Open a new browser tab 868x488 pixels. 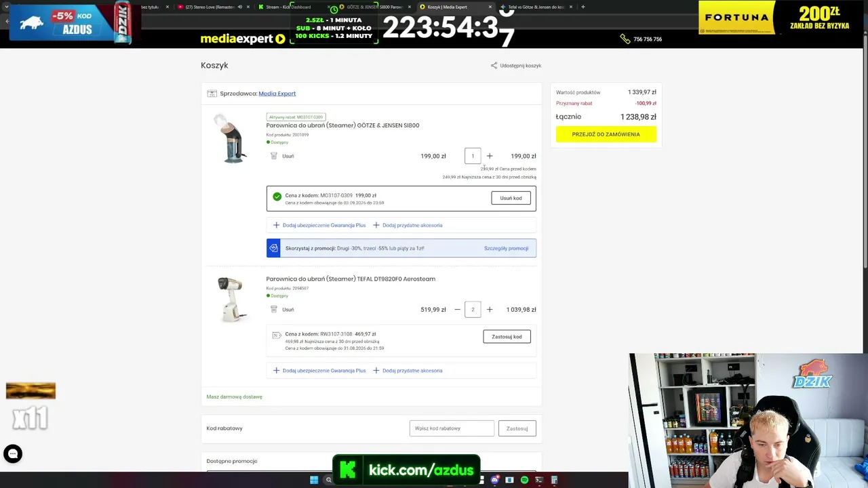pyautogui.click(x=583, y=7)
